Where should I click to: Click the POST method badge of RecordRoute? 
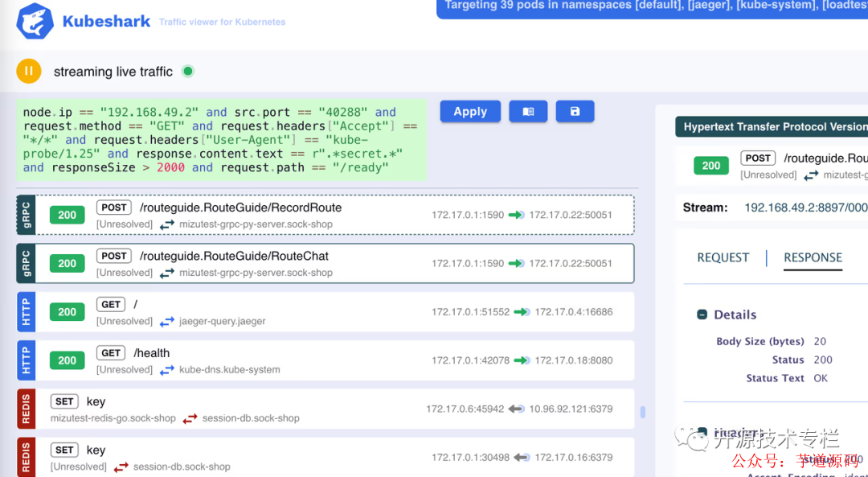(114, 208)
